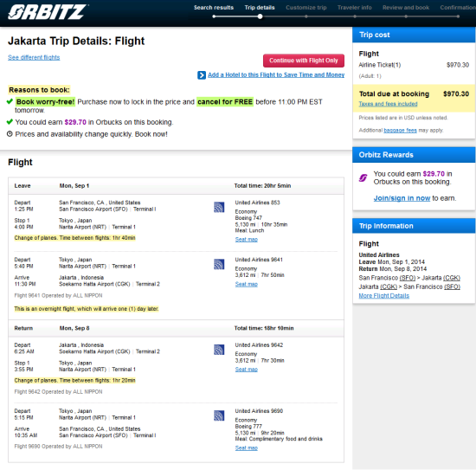Click Boeing 777 aircraft text
Image resolution: width=476 pixels, height=470 pixels.
[248, 426]
